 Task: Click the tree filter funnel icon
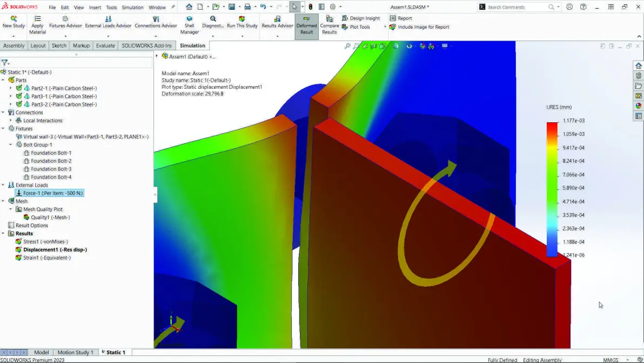(x=4, y=63)
